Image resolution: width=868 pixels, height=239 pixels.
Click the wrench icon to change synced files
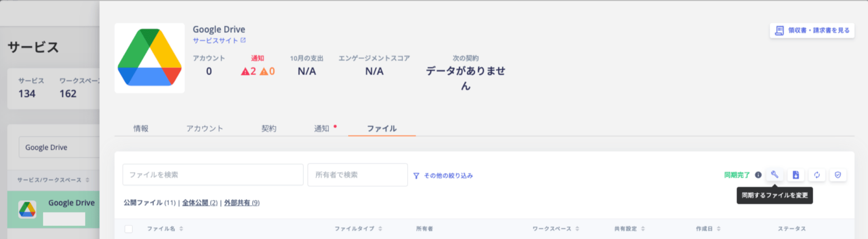click(774, 175)
